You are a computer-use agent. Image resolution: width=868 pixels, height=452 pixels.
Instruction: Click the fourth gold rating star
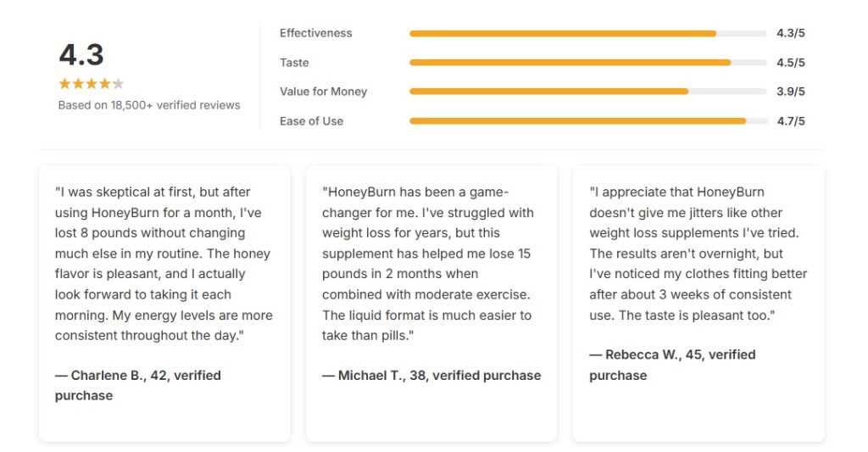(x=104, y=84)
